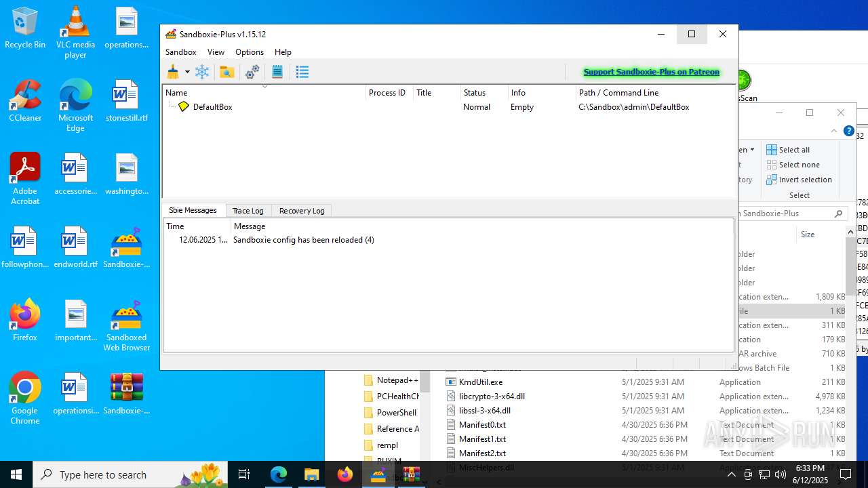Select libssl-3-x64.dll file

point(485,411)
